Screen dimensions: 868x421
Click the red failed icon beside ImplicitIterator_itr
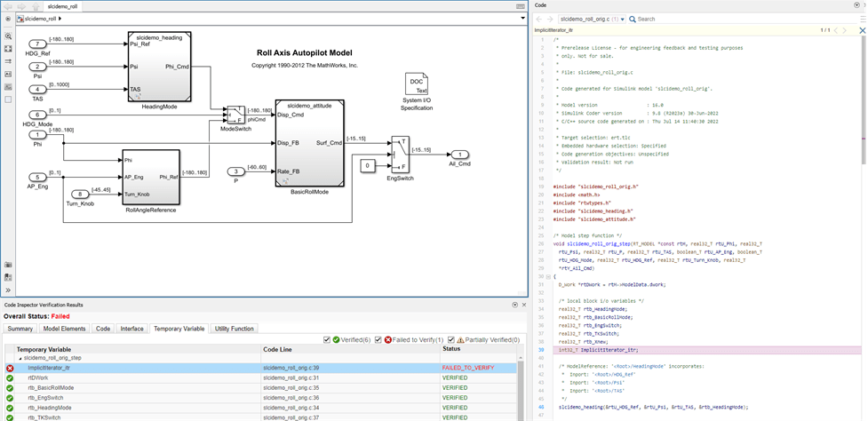(x=10, y=368)
